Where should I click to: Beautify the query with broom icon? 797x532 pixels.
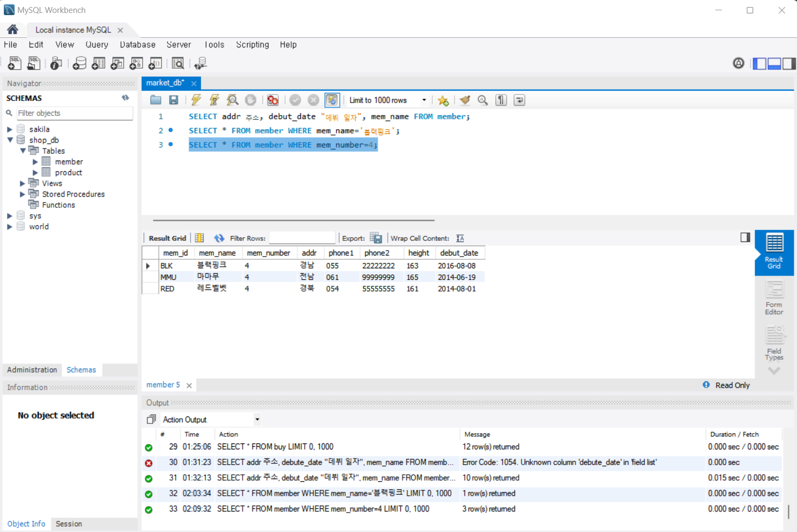pyautogui.click(x=465, y=100)
